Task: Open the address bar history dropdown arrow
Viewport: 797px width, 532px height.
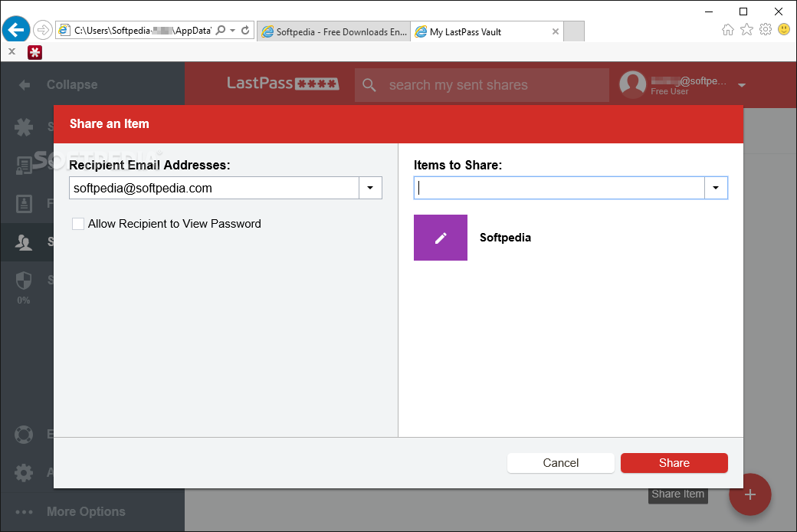Action: point(232,31)
